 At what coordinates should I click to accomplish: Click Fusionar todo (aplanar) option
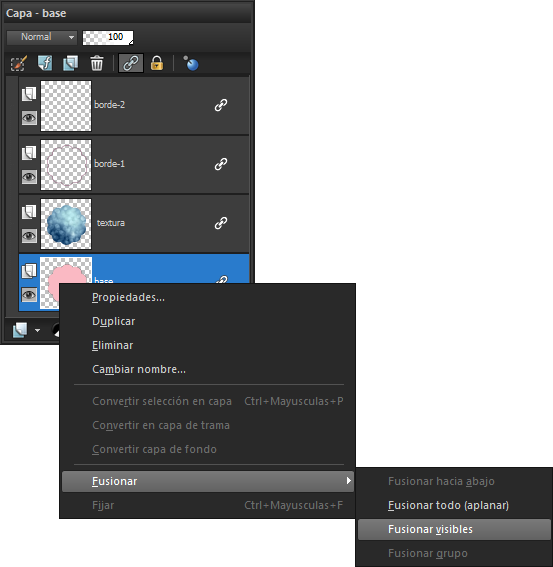[x=448, y=505]
